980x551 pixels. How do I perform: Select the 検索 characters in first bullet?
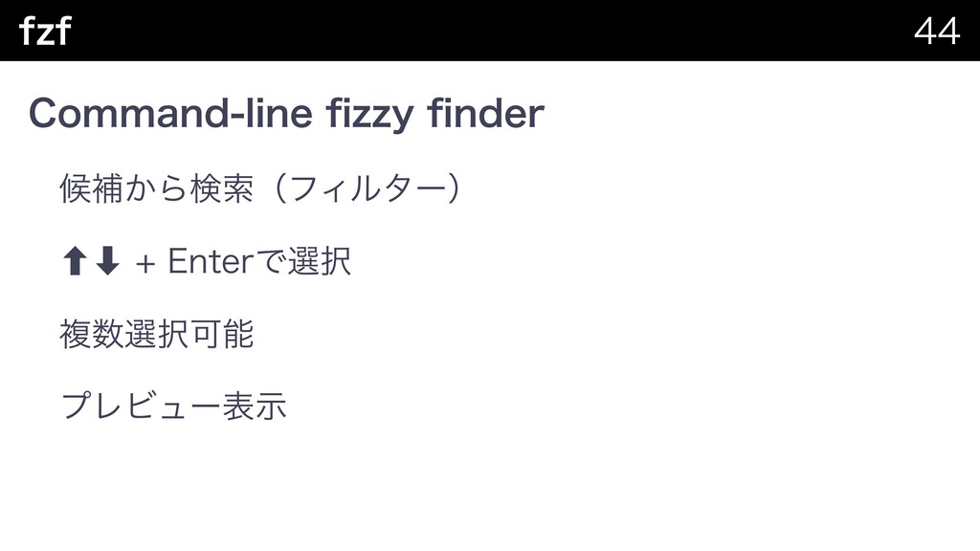coord(221,188)
